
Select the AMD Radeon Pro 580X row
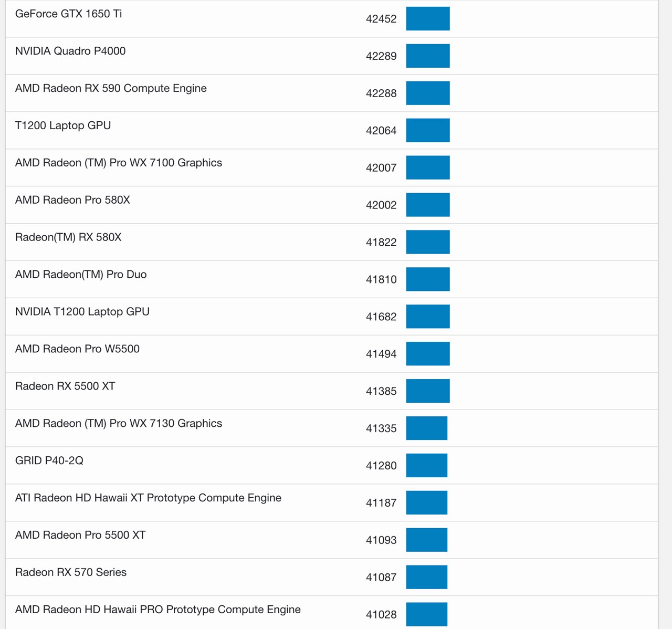(x=72, y=200)
